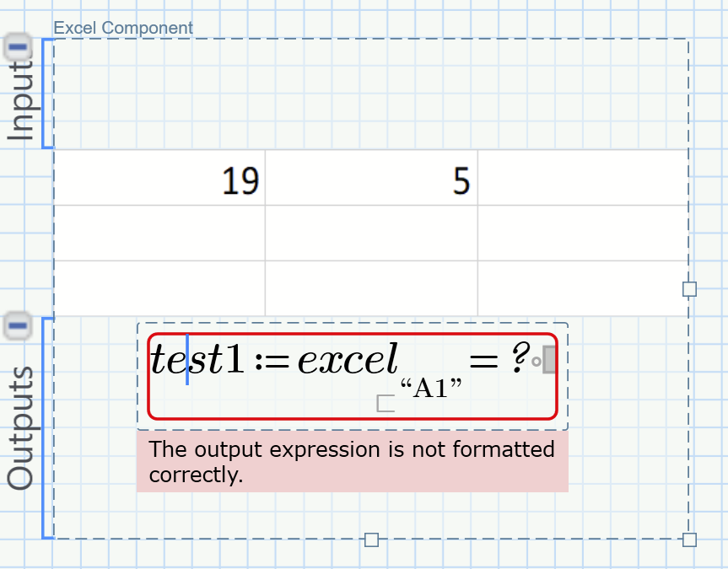This screenshot has width=728, height=569.
Task: Select the spreadsheet cell containing 19
Action: (x=159, y=179)
